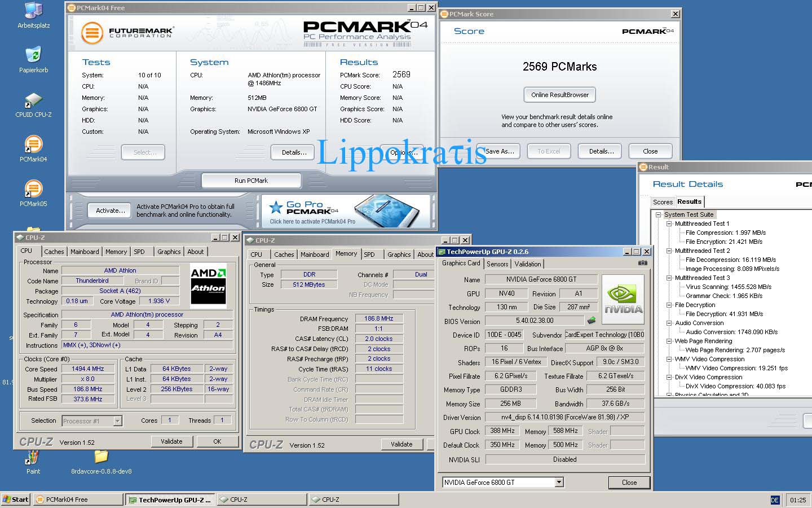Viewport: 812px width, 508px height.
Task: Click the BIOS save chip icon in GPU-Z
Action: point(592,321)
